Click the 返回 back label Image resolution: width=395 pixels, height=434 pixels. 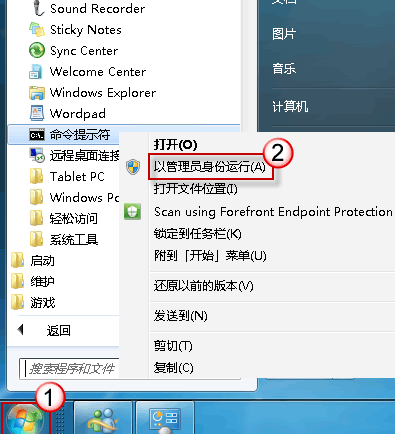(x=59, y=330)
